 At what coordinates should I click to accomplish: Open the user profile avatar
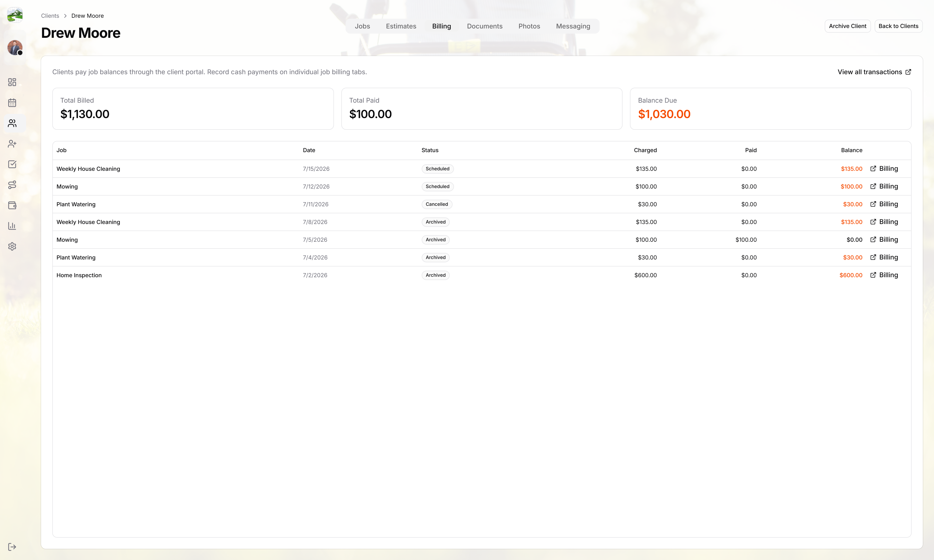click(x=15, y=48)
